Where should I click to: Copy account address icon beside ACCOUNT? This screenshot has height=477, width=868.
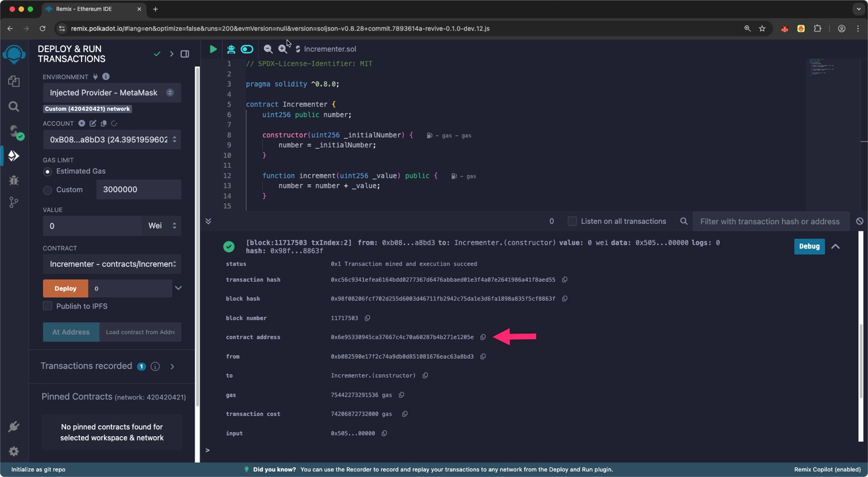coord(103,123)
